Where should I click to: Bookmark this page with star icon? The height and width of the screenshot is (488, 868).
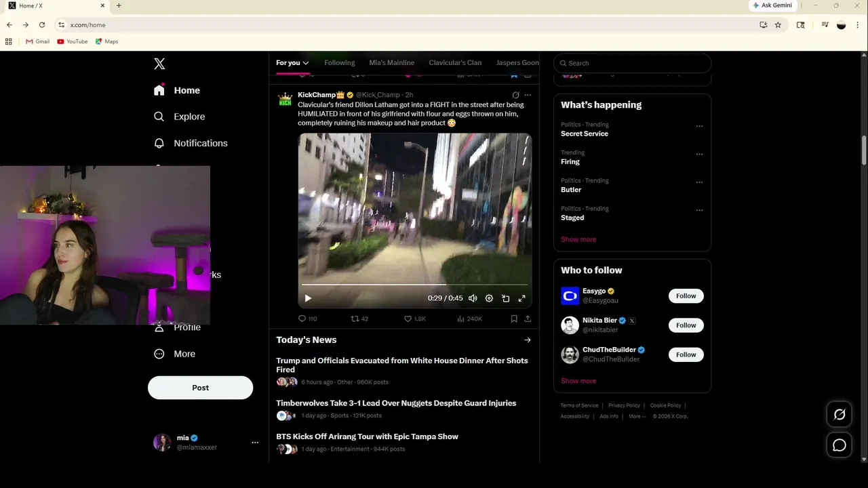(x=778, y=25)
